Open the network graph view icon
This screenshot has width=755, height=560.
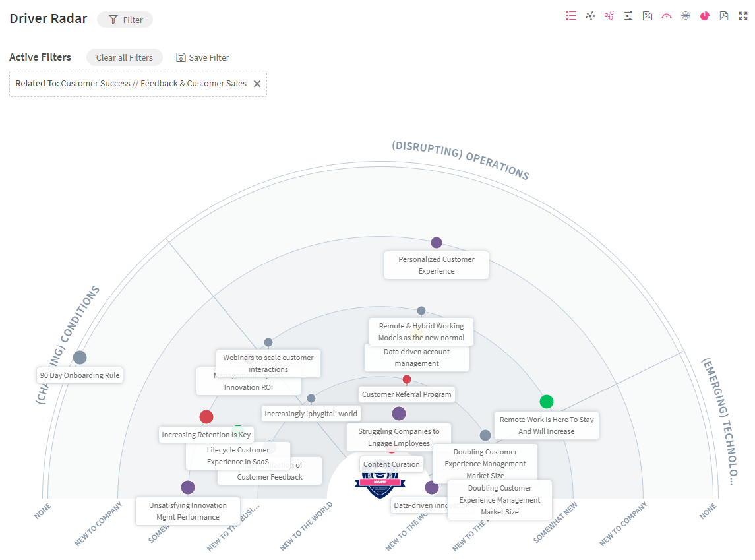point(590,16)
